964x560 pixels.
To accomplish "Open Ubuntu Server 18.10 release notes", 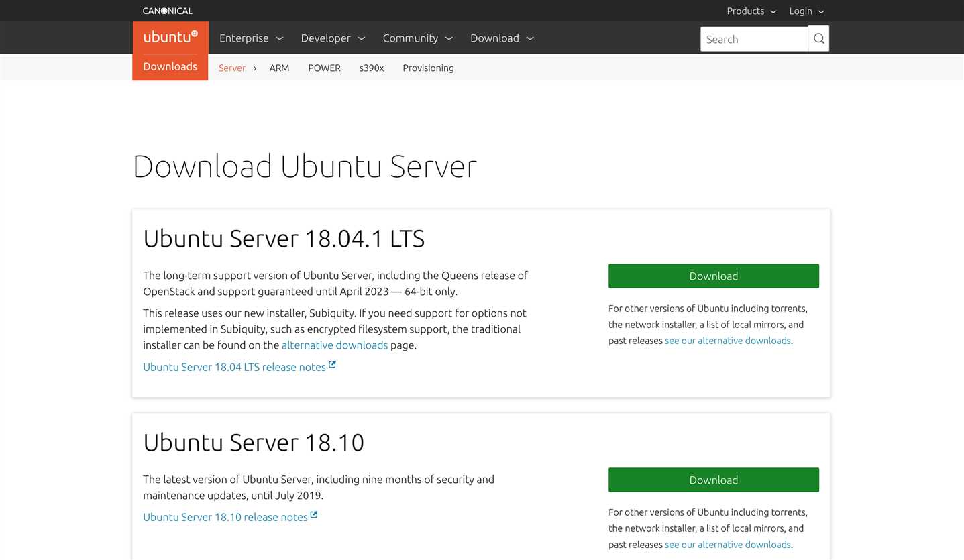I will (x=225, y=517).
